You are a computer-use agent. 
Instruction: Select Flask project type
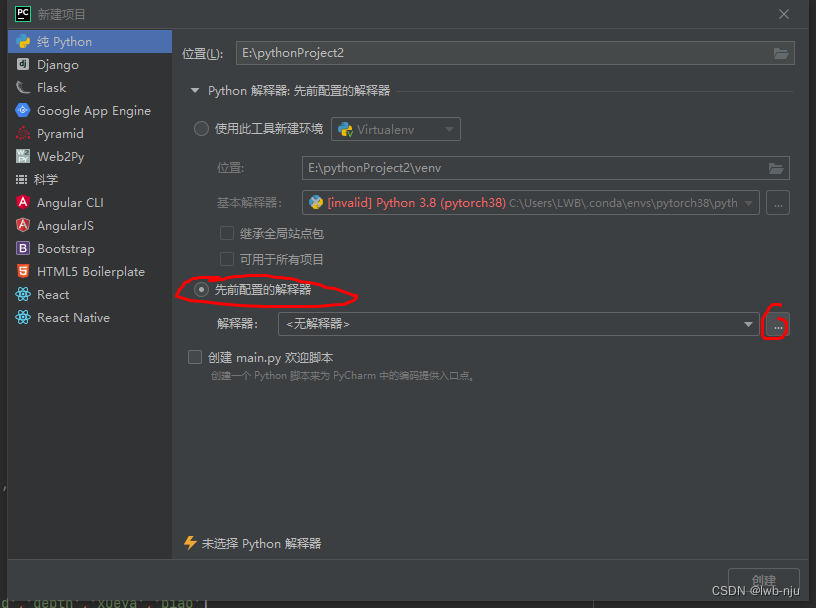point(90,87)
